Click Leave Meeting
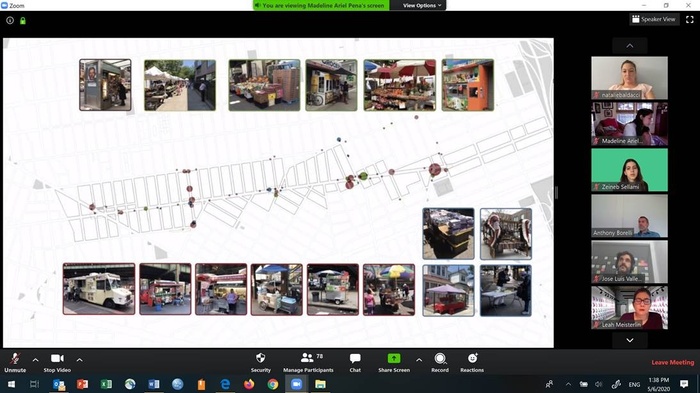Screen dimensions: 700x393 click(672, 362)
